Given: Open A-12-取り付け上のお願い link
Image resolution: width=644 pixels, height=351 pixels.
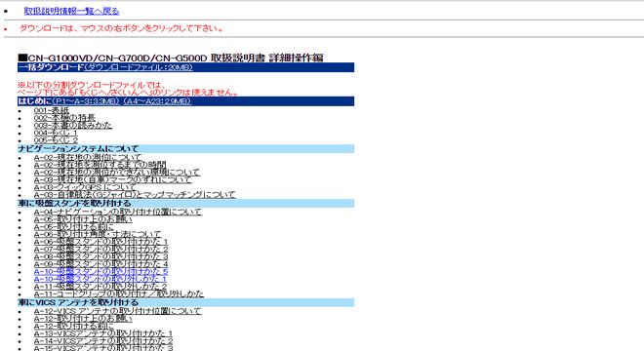Looking at the screenshot, I should pyautogui.click(x=83, y=319).
